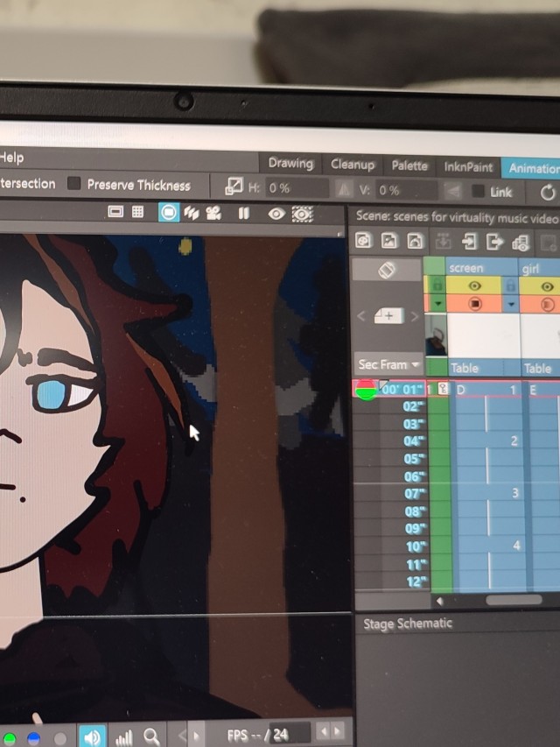Click the onion skin red-green marker

tap(366, 390)
